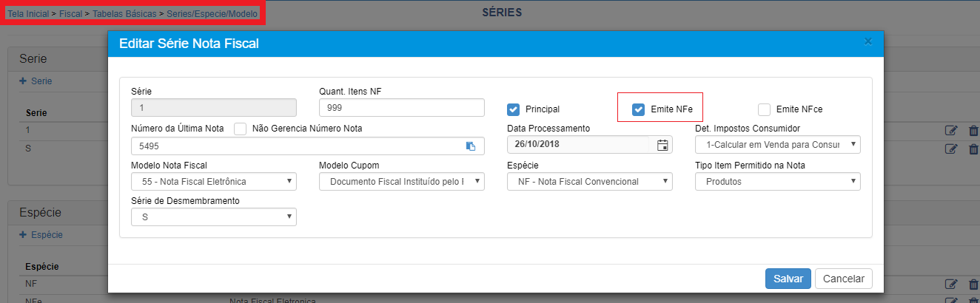The height and width of the screenshot is (303, 980).
Task: Click the Salvar button
Action: coord(788,279)
